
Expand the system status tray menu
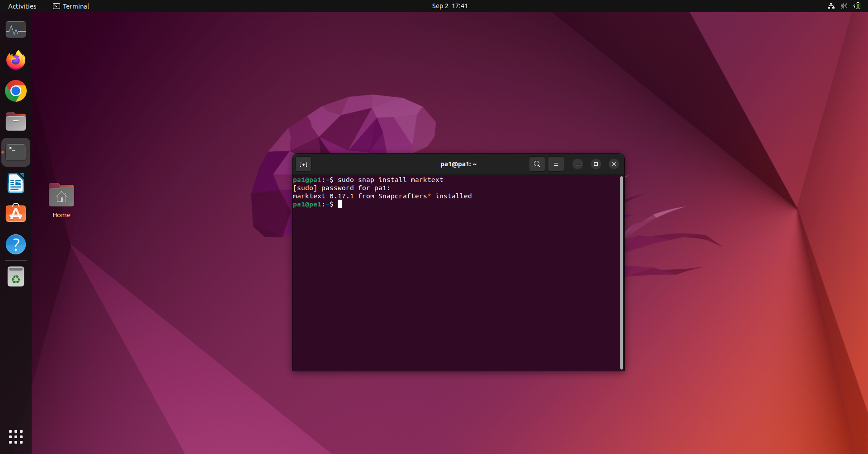click(x=844, y=6)
